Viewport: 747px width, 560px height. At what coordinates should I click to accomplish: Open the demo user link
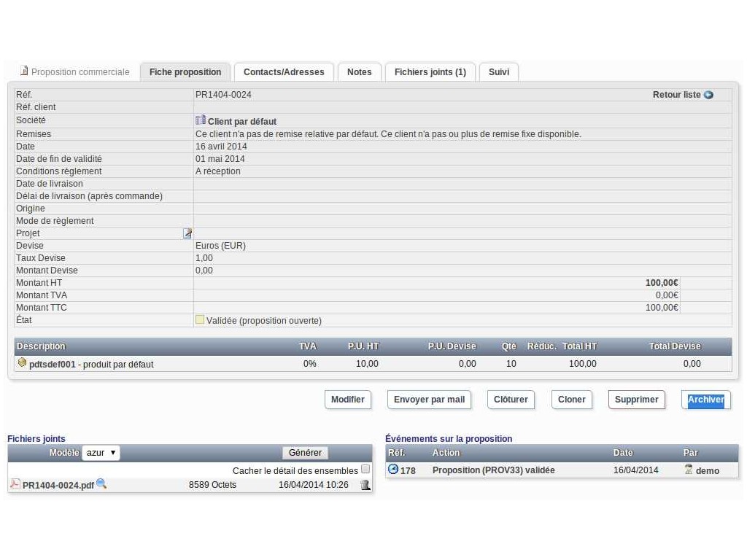coord(708,470)
